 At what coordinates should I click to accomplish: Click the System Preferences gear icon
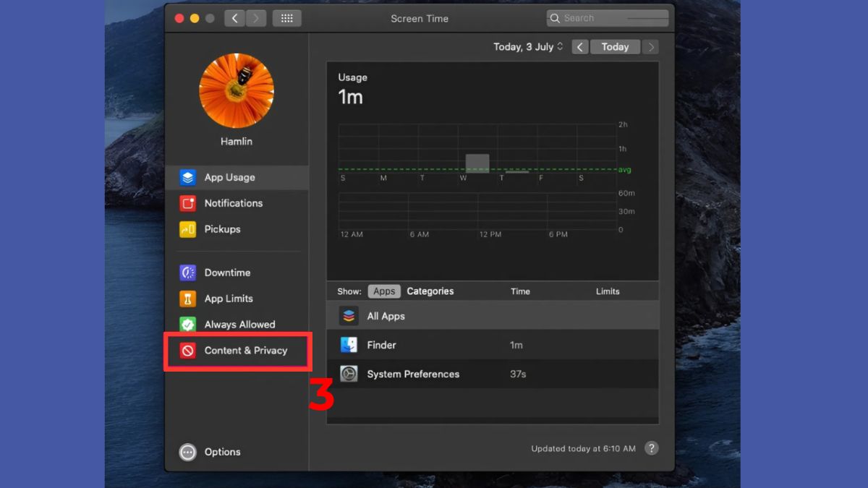coord(349,374)
